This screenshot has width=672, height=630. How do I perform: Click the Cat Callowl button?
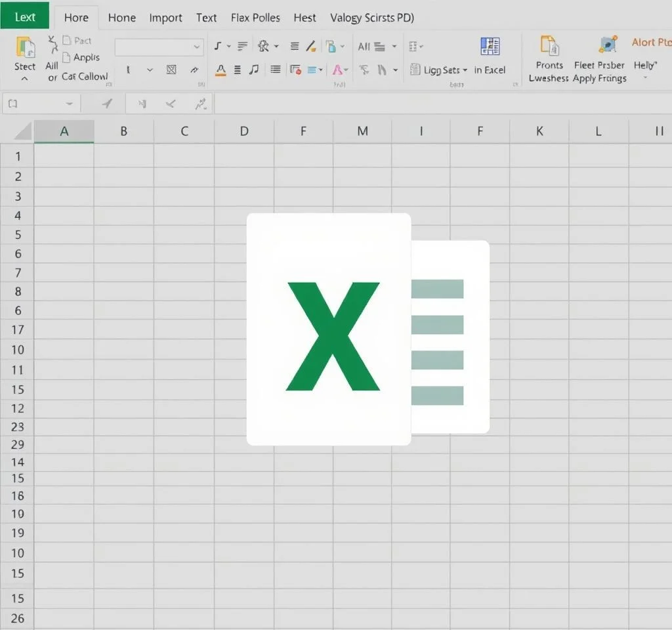85,76
